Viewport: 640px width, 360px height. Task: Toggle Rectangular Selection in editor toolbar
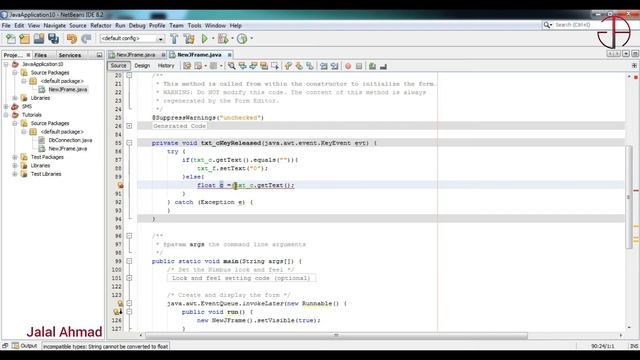click(275, 66)
